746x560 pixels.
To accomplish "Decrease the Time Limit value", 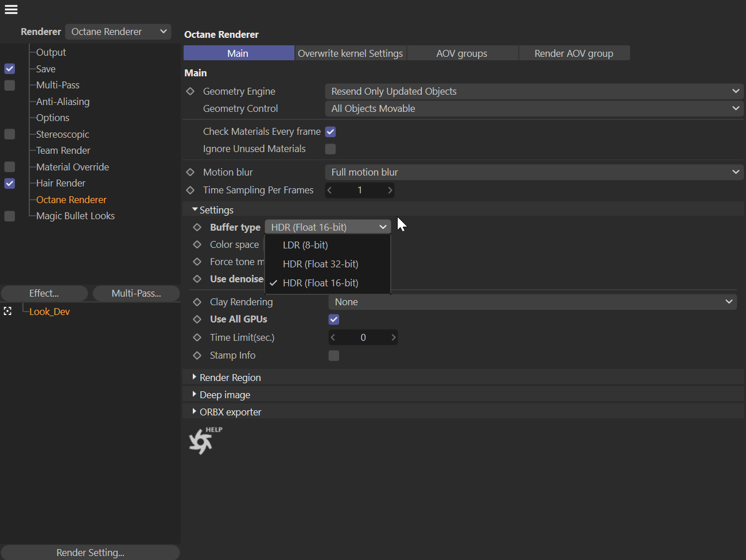I will pos(333,337).
